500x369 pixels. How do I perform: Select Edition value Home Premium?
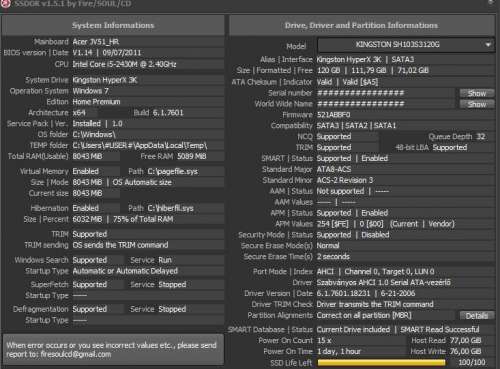pos(96,102)
